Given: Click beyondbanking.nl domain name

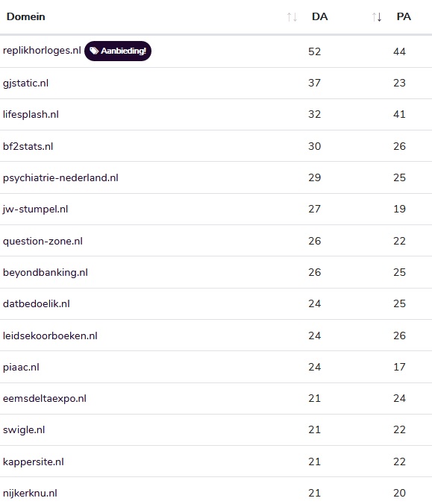Looking at the screenshot, I should (x=46, y=273).
